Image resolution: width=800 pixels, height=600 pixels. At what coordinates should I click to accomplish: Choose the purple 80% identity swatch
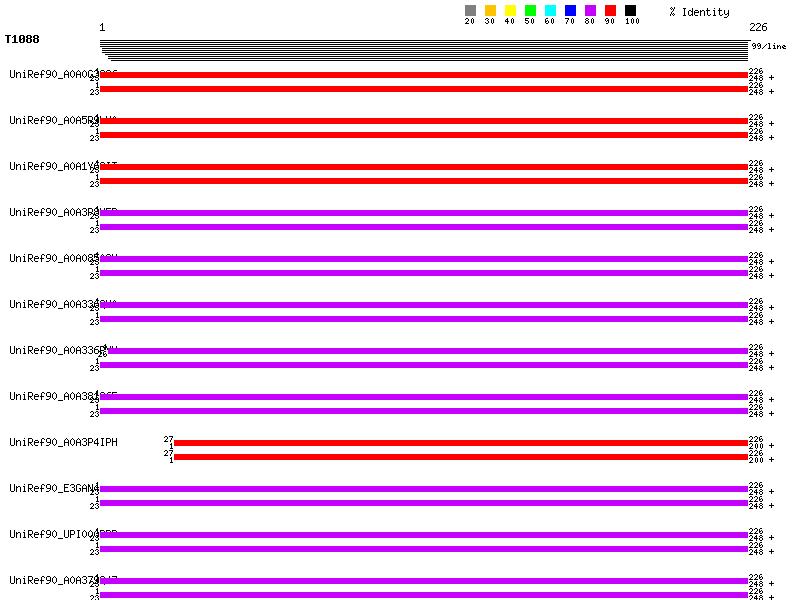coord(590,11)
